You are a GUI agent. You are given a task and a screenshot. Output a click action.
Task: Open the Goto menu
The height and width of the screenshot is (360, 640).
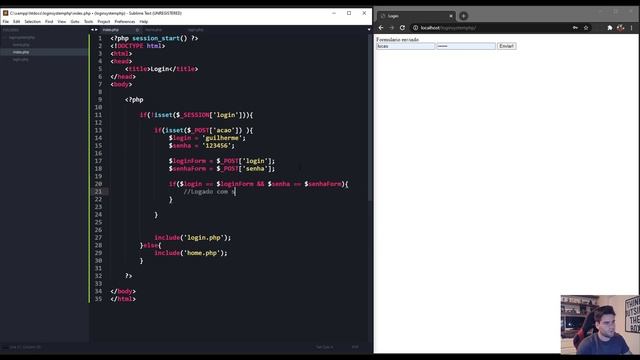click(75, 22)
